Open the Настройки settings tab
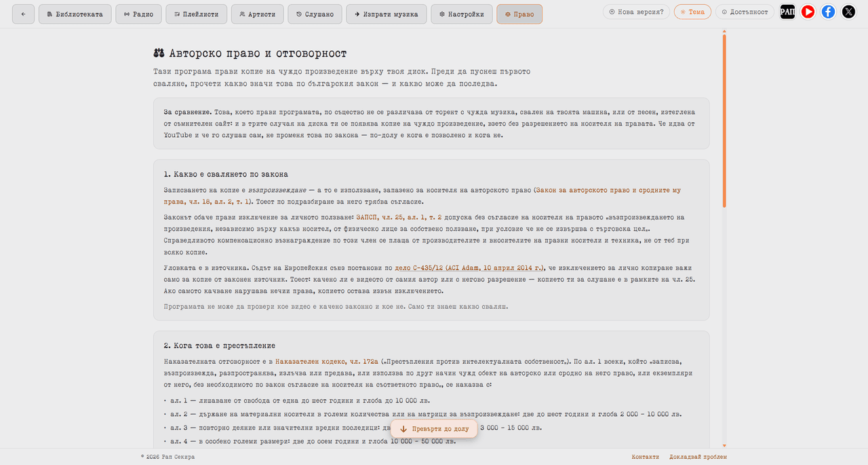 coord(461,14)
